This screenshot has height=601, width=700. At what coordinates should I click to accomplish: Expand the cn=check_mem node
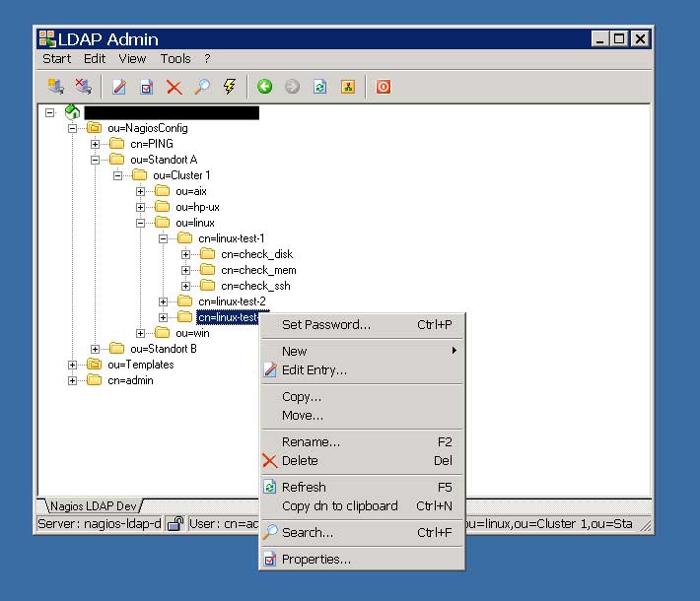pyautogui.click(x=185, y=270)
